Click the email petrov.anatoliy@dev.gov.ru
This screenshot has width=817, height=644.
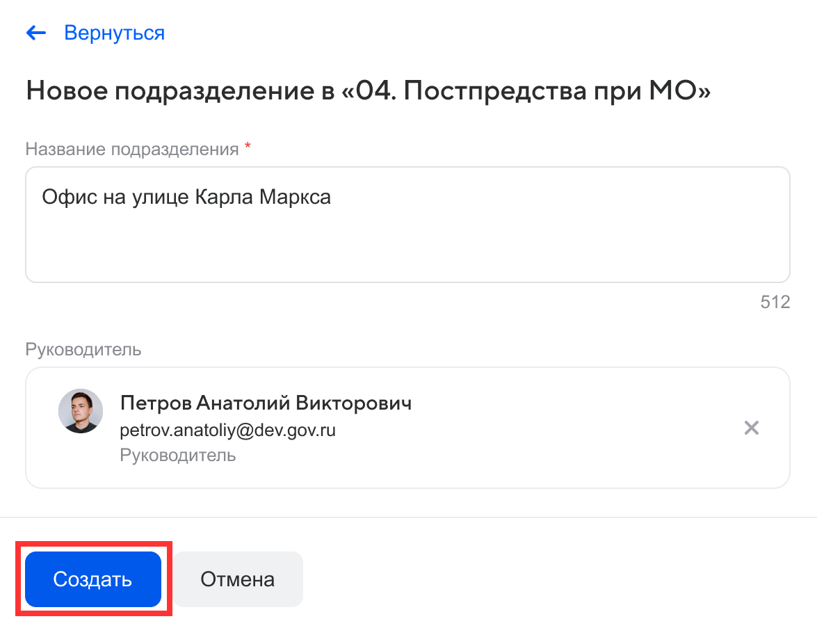click(x=227, y=430)
